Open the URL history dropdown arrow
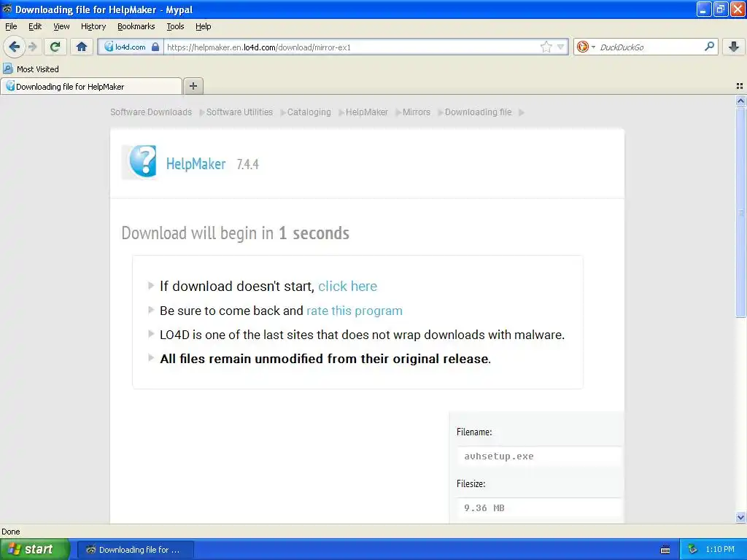This screenshot has width=747, height=560. coord(561,47)
